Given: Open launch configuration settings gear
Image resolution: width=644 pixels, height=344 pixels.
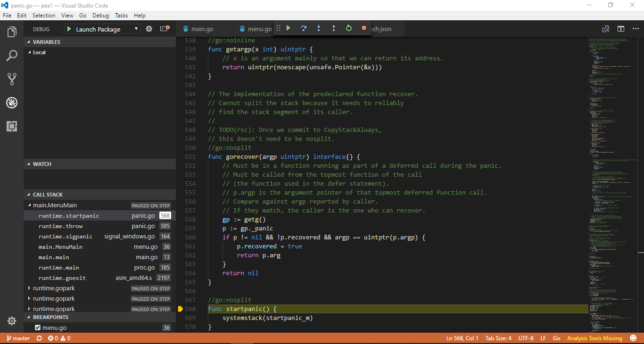Looking at the screenshot, I should (149, 28).
